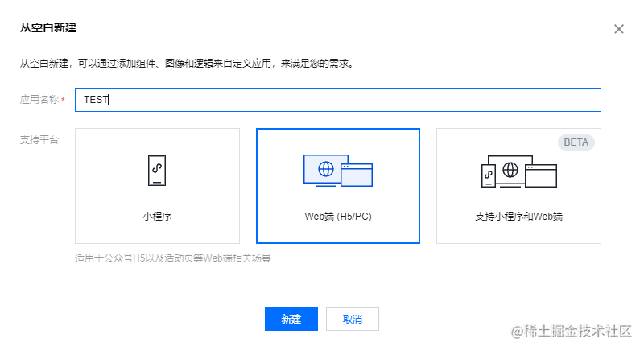Click the blue 新建 button
This screenshot has width=644, height=351.
(291, 319)
